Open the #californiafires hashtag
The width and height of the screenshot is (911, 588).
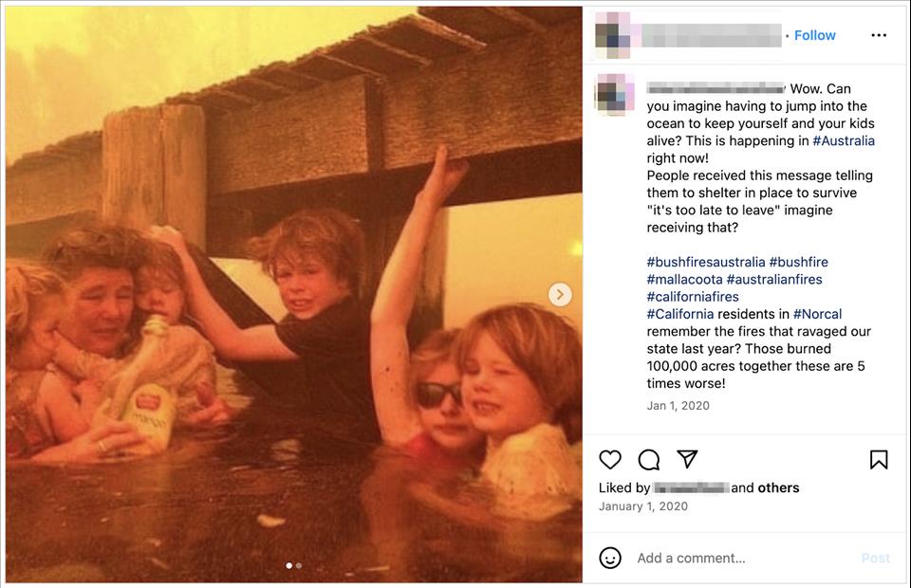click(x=693, y=297)
